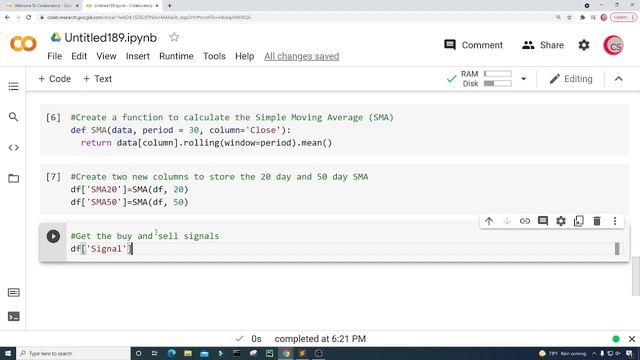The image size is (640, 360).
Task: Open more cell actions menu
Action: click(615, 221)
